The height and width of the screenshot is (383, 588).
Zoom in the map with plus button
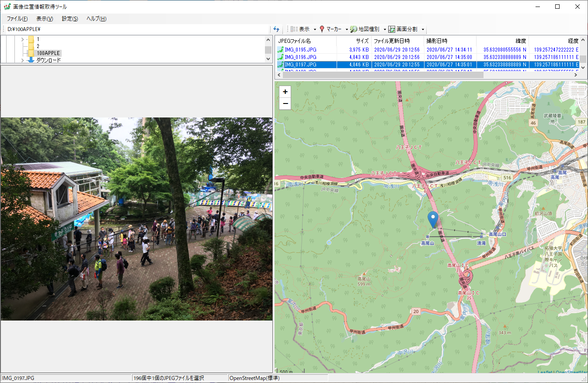coord(285,92)
